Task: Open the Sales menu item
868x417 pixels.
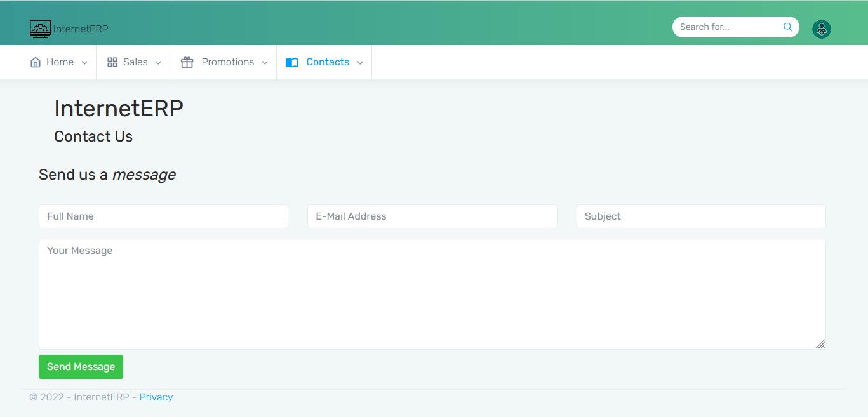Action: click(x=133, y=62)
